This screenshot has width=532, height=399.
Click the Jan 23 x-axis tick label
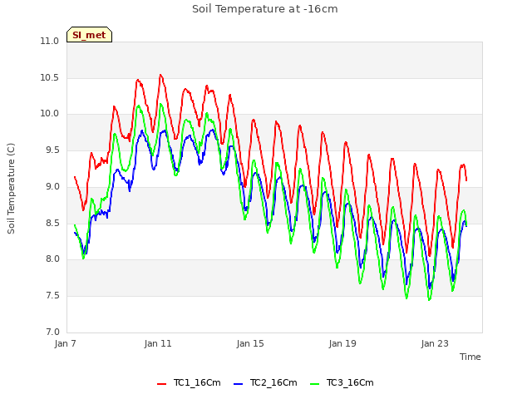tap(435, 343)
